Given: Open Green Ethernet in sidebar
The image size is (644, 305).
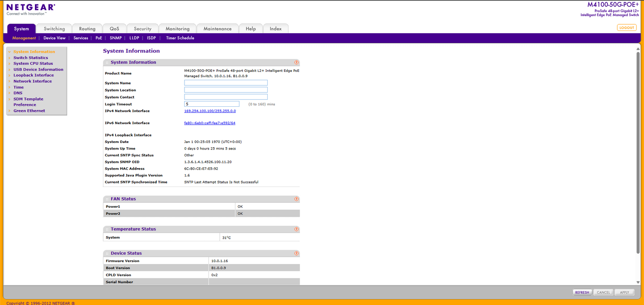Looking at the screenshot, I should tap(29, 111).
